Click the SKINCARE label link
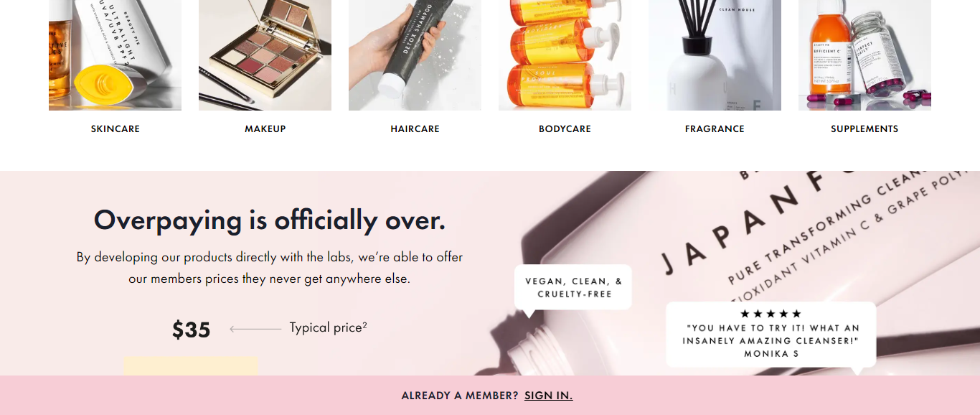 [x=115, y=129]
